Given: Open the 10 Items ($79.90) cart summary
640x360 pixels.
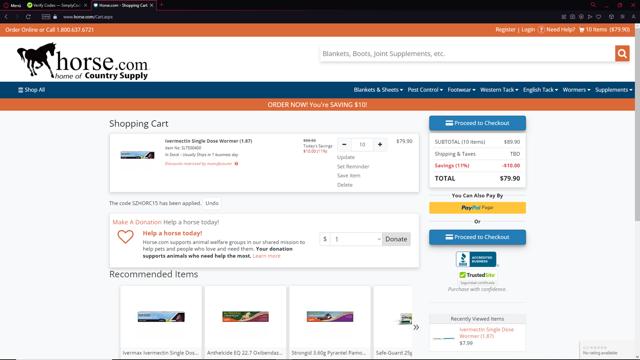Looking at the screenshot, I should pyautogui.click(x=608, y=30).
